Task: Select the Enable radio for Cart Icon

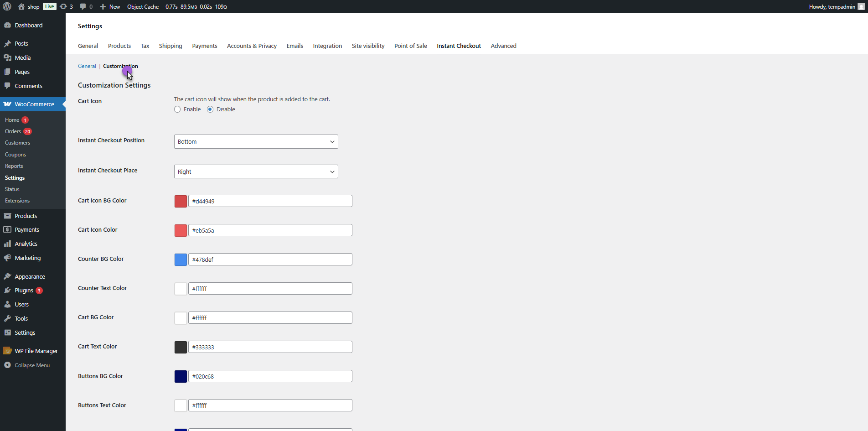Action: [177, 109]
